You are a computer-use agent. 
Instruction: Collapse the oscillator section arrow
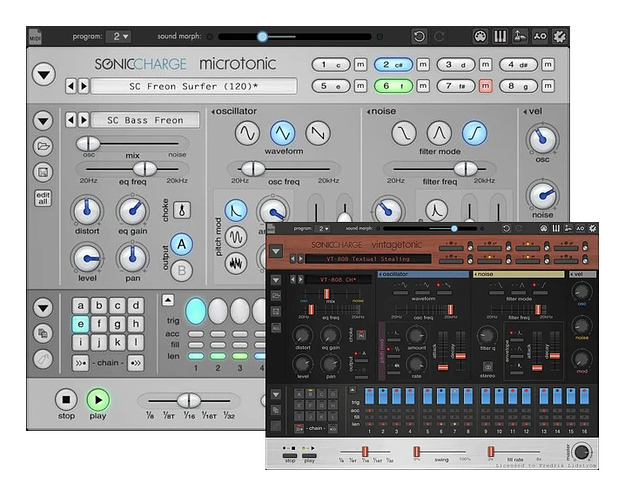coord(213,112)
